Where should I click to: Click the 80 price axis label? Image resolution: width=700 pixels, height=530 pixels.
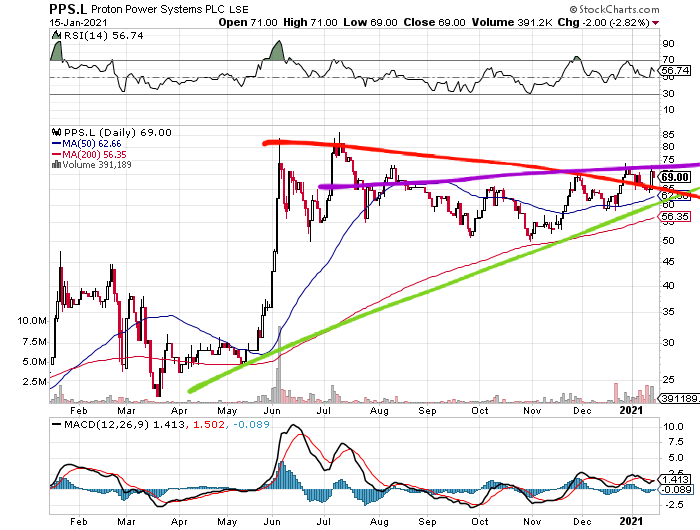point(668,146)
